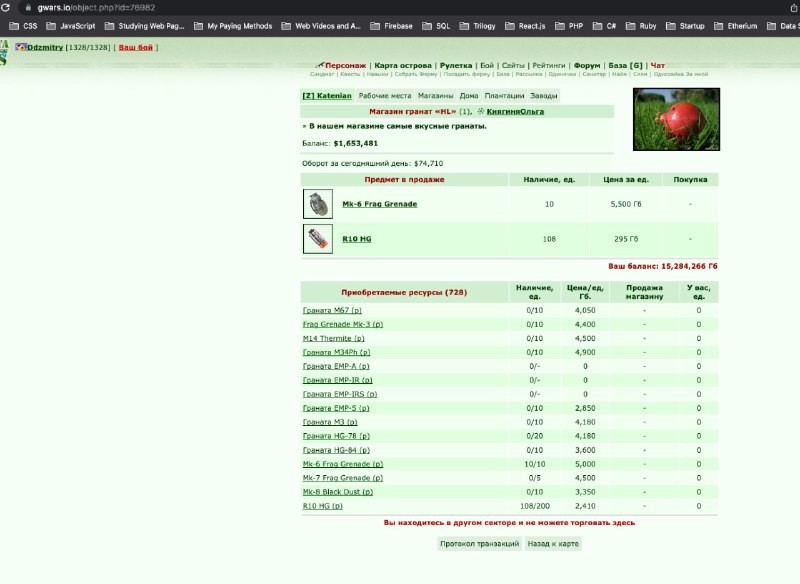Viewport: 800px width, 584px height.
Task: Click the lock icon in the address bar
Action: click(28, 8)
